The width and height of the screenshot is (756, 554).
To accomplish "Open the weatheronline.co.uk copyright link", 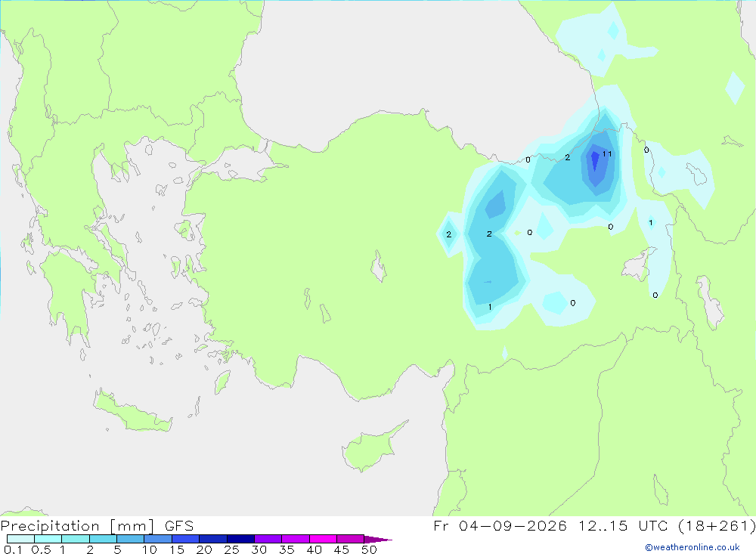I will pos(692,547).
